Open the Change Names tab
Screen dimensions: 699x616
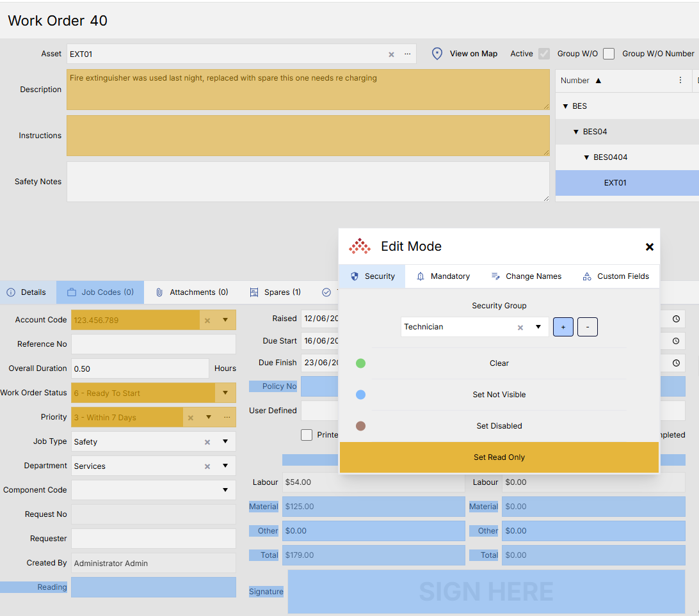[x=526, y=276]
